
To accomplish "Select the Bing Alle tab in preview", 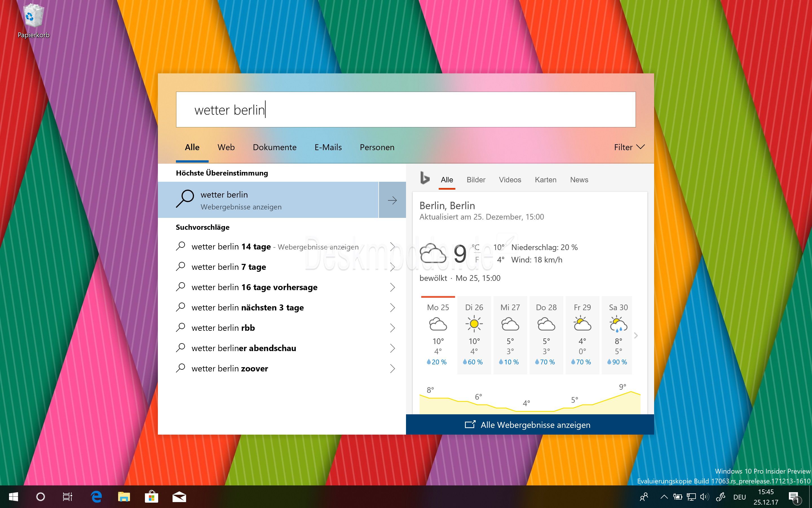I will click(447, 180).
